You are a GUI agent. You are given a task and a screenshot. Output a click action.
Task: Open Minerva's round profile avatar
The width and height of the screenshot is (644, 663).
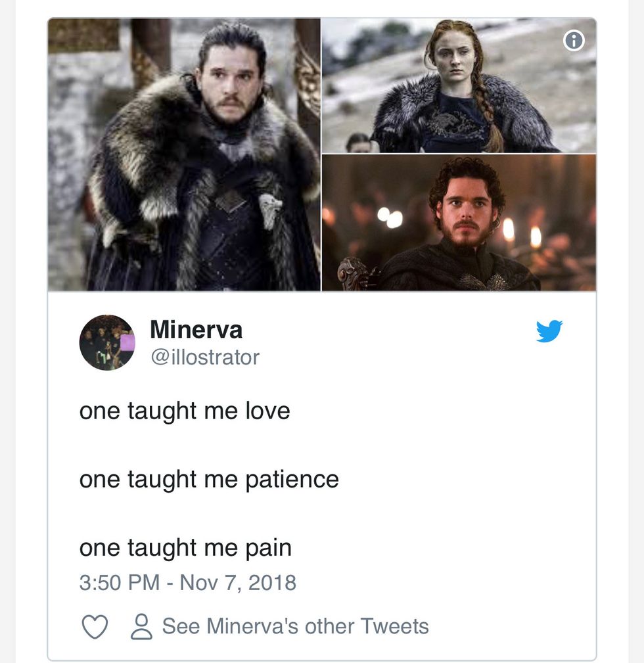(x=107, y=342)
